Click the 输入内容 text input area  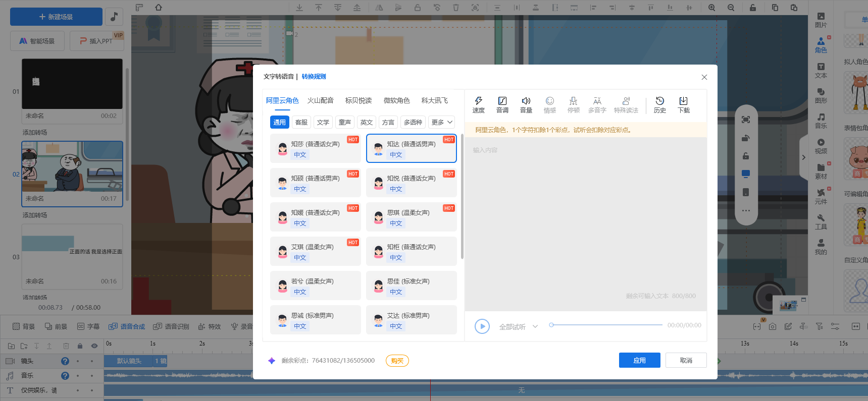(585, 224)
